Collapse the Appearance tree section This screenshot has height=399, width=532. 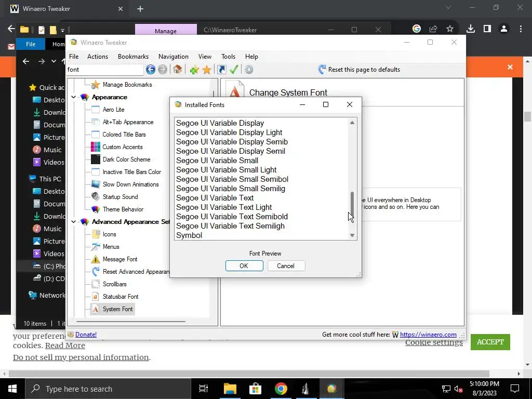point(74,97)
